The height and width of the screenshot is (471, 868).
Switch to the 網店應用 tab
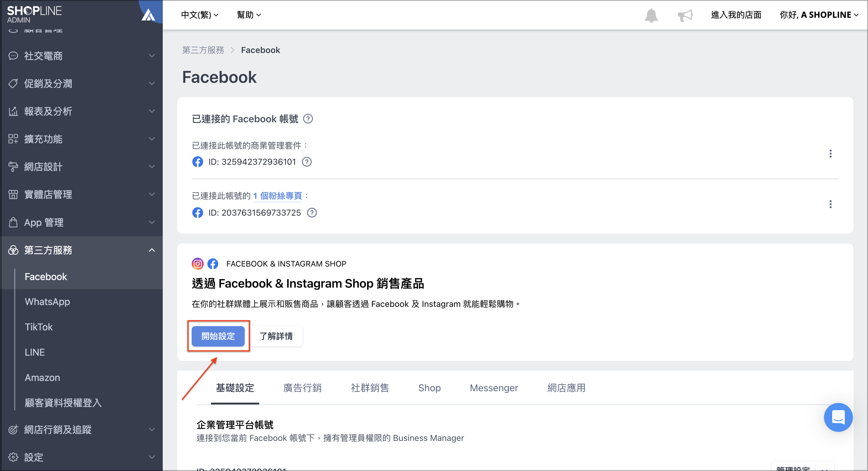tap(566, 388)
